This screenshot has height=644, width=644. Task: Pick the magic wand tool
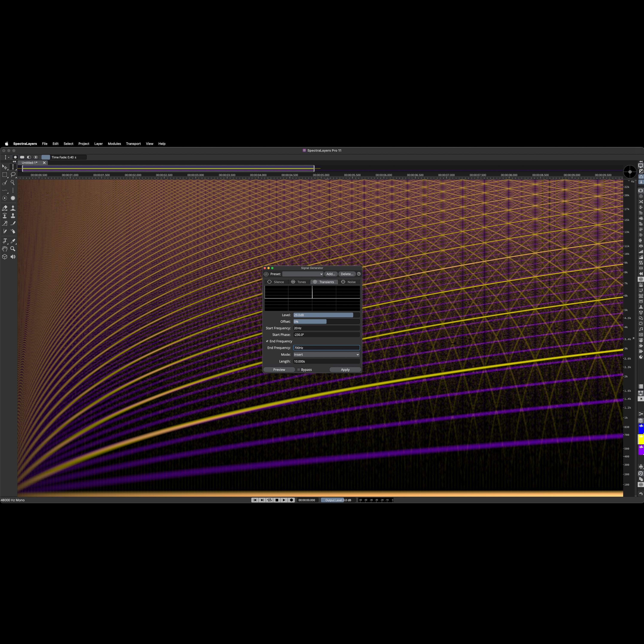pyautogui.click(x=13, y=183)
